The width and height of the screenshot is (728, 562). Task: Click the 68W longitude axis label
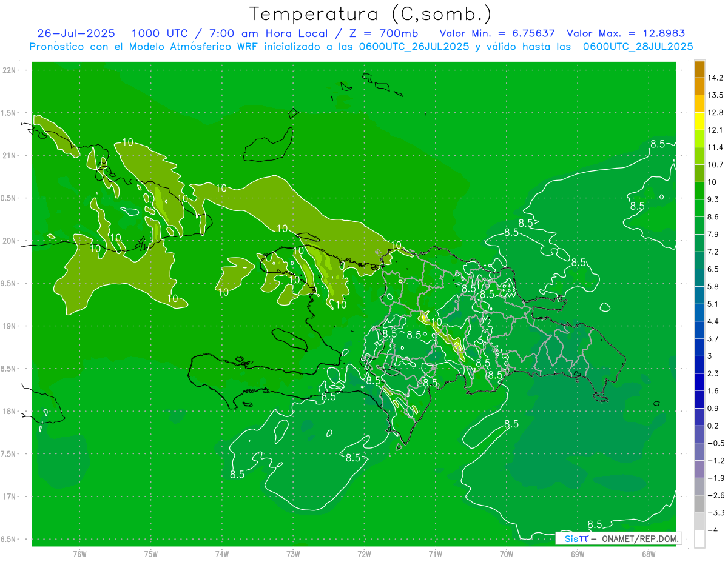click(649, 554)
